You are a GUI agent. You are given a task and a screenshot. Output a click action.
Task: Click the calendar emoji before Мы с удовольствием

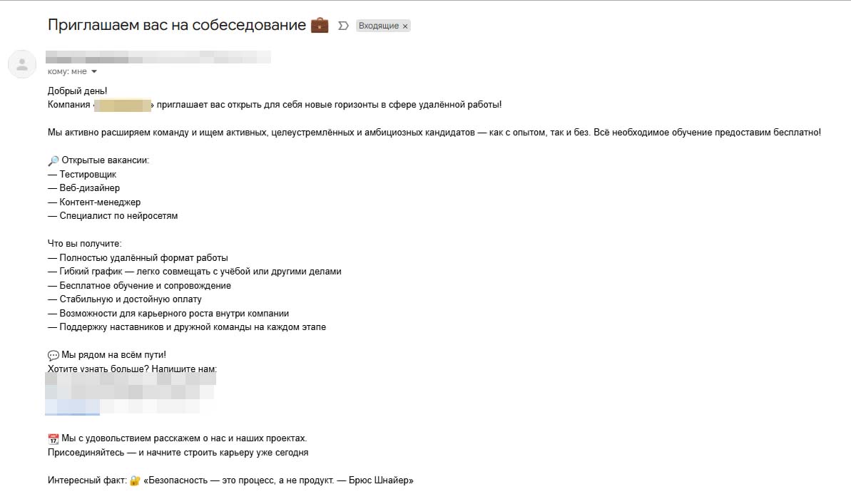coord(53,439)
